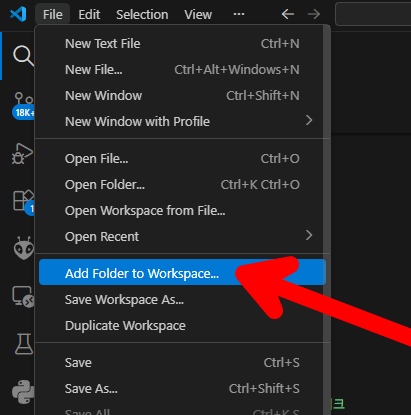Open Run and Debug view
Viewport: 411px width, 415px height.
[23, 154]
